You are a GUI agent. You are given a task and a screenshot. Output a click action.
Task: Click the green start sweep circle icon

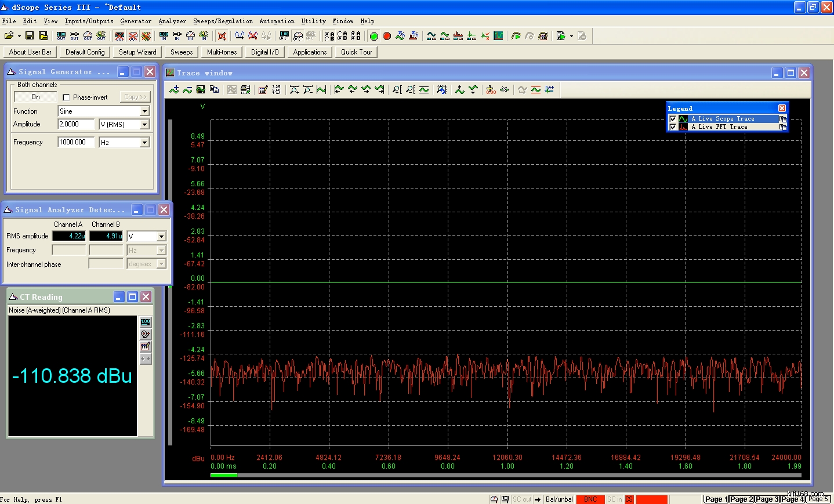pos(374,36)
